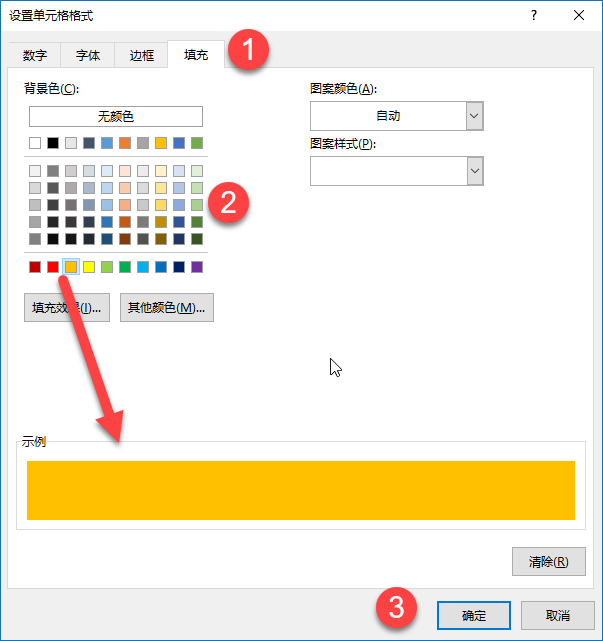Open 其他颜色 more colors dialog

click(166, 307)
